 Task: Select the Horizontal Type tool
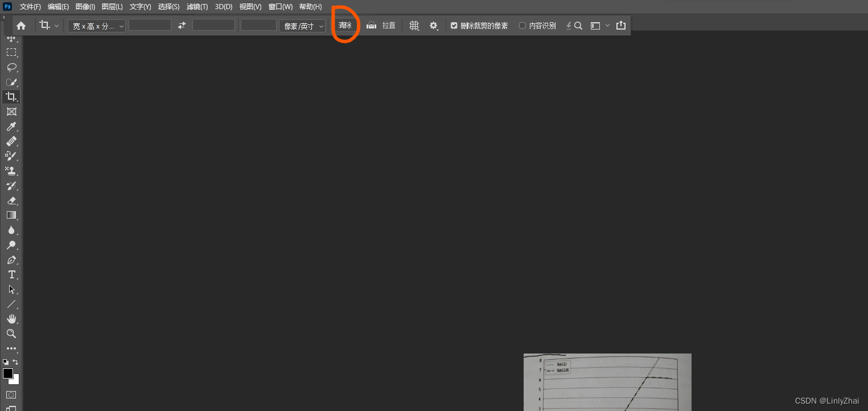coord(11,274)
